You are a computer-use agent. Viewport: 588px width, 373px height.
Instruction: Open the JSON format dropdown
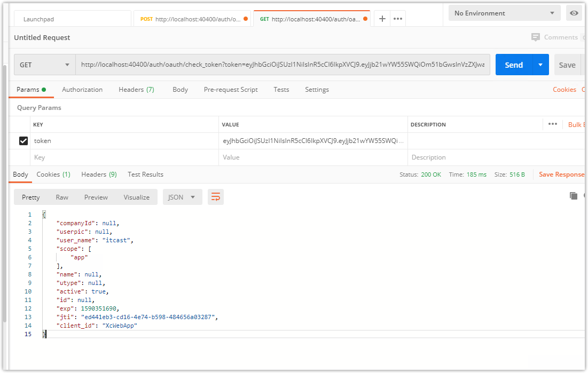[182, 197]
